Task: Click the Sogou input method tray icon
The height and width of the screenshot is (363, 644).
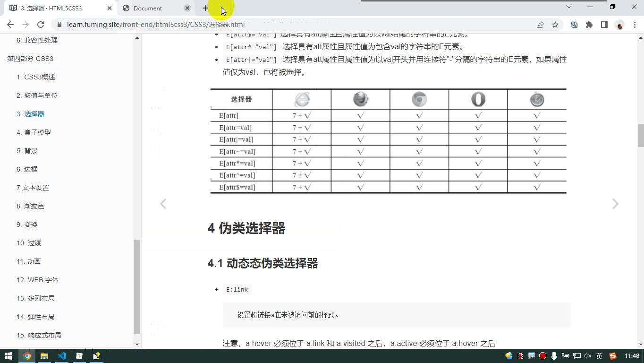Action: [613, 356]
